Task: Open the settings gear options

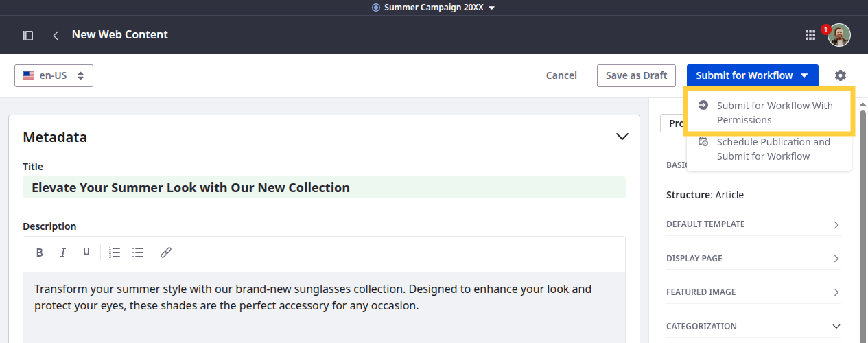Action: coord(841,75)
